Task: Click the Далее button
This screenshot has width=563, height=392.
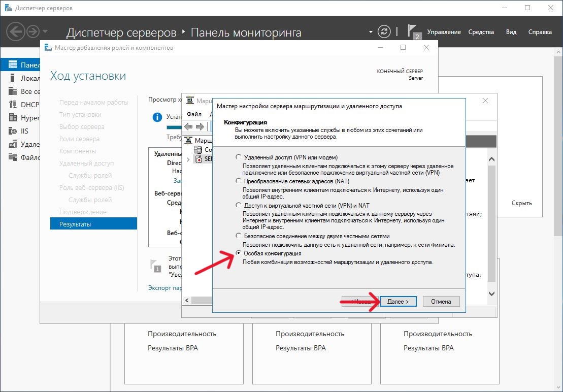Action: coord(398,302)
